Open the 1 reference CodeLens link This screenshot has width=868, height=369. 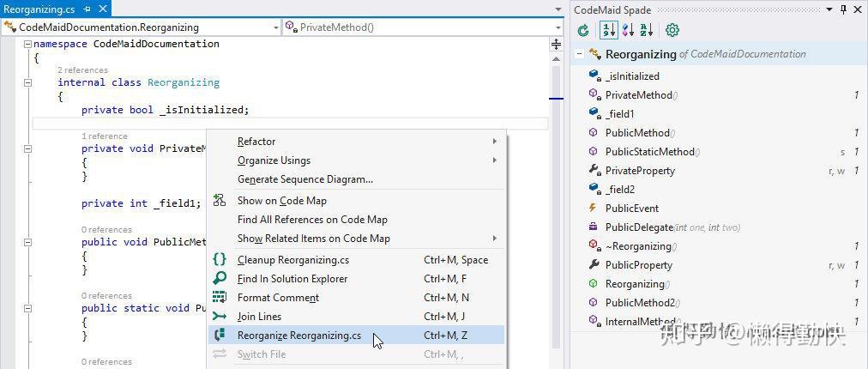[x=104, y=136]
